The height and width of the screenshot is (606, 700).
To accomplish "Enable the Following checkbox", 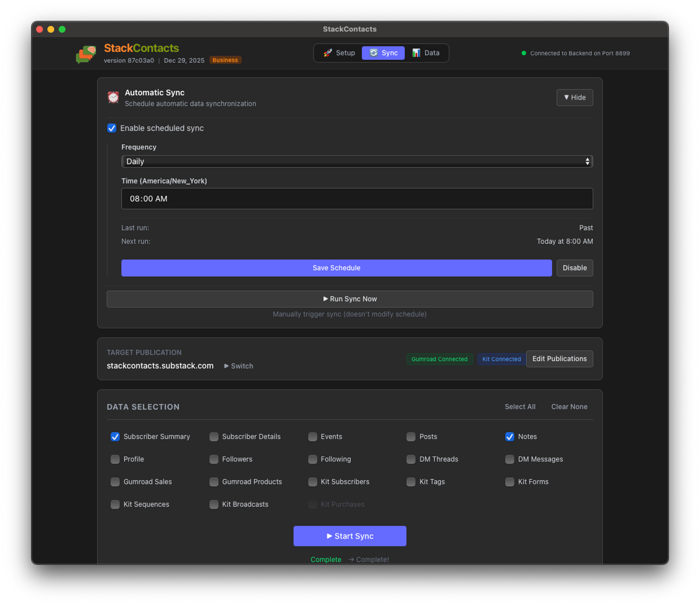I will (312, 459).
